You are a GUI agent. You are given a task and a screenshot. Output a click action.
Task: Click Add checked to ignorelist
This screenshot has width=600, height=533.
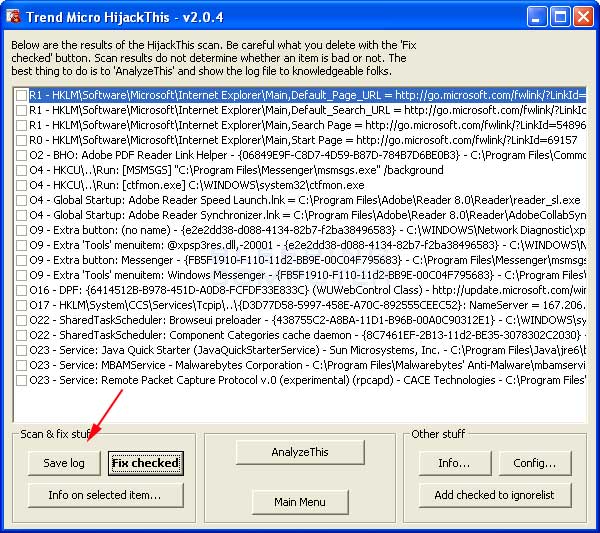coord(494,495)
